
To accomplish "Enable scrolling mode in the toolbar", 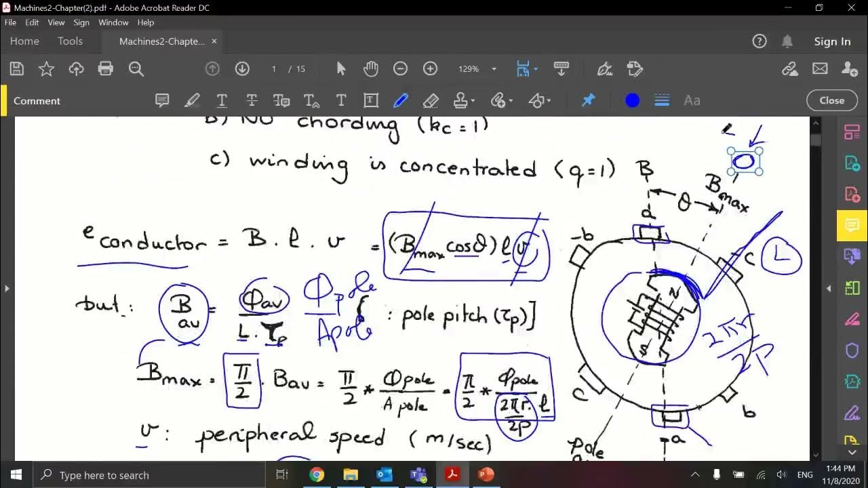I will (x=561, y=68).
